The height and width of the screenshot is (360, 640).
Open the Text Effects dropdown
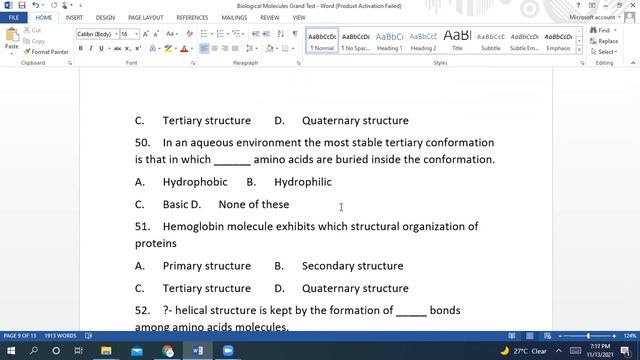pos(154,49)
